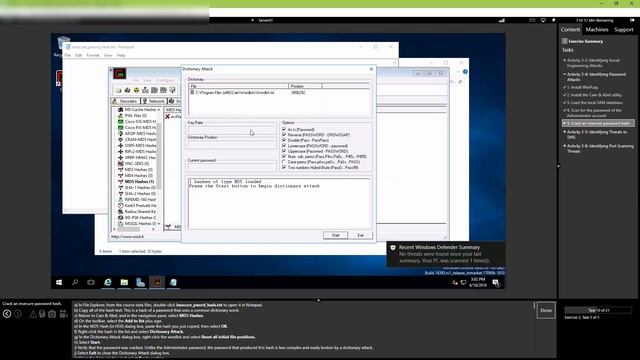The width and height of the screenshot is (640, 360).
Task: Click the open file icon in Cain toolbar
Action: click(x=118, y=90)
